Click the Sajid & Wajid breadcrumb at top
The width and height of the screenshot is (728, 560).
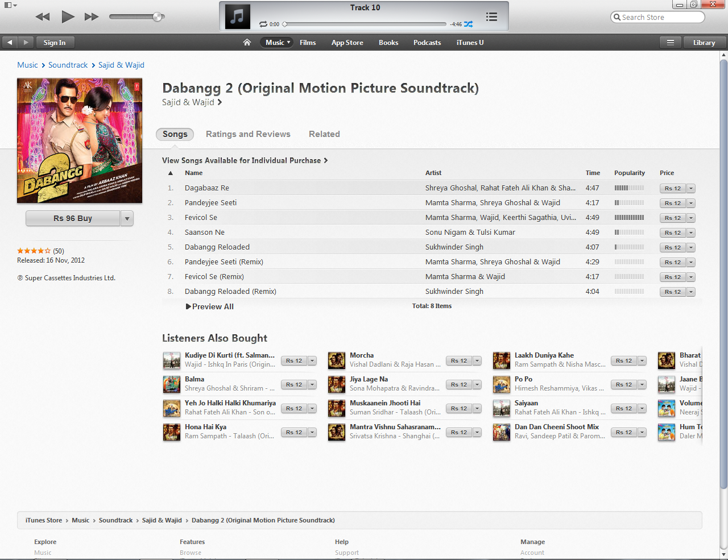coord(121,65)
